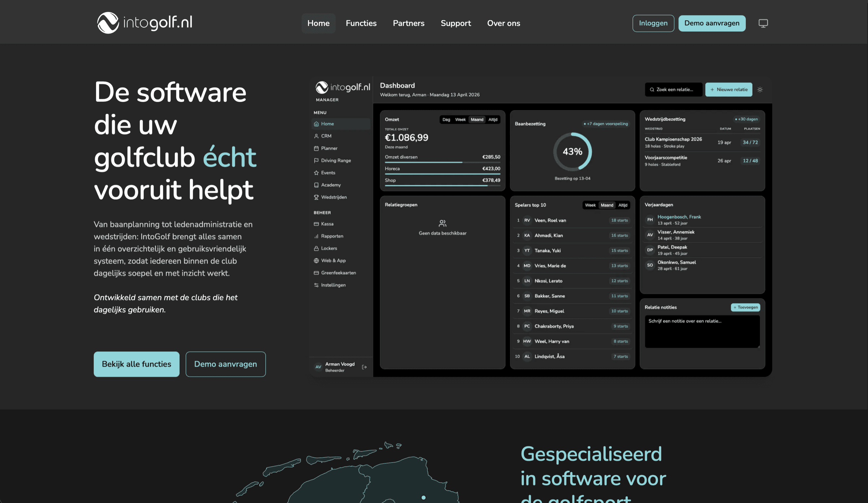Screen dimensions: 868x503
Task: Click Demo aanvragen in the header
Action: pyautogui.click(x=712, y=23)
